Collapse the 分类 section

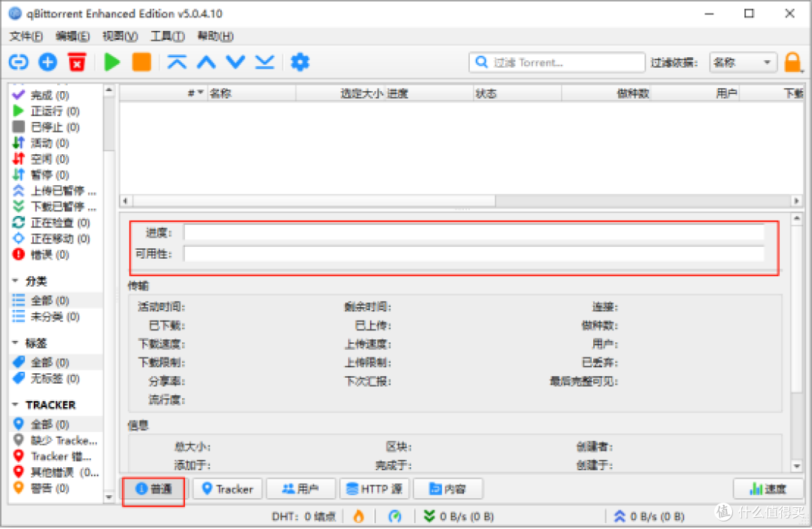[x=16, y=281]
